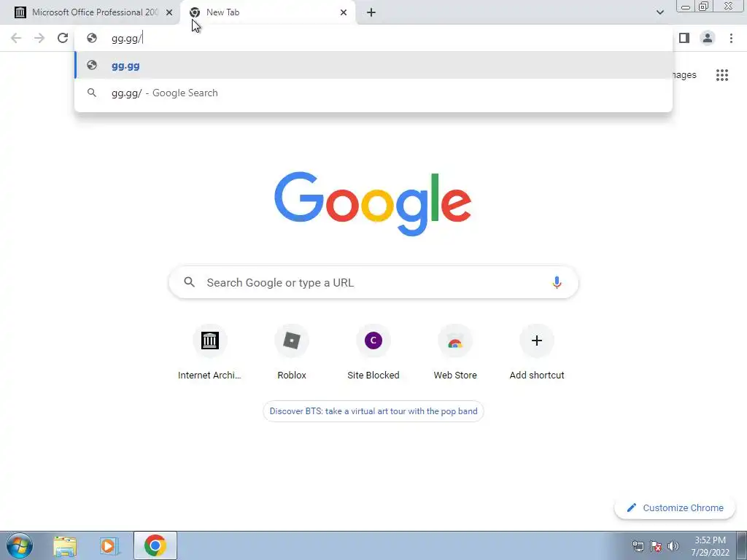Open the volume speaker tray icon

[673, 546]
